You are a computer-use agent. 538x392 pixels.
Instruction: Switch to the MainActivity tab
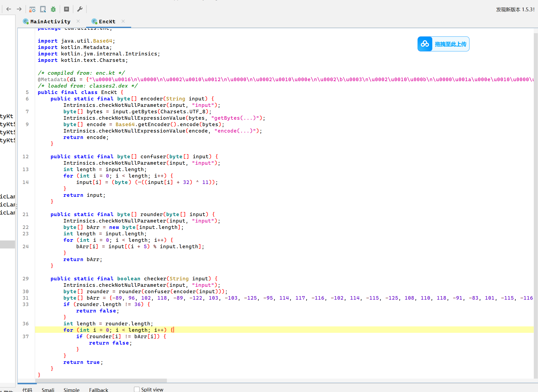coord(50,21)
